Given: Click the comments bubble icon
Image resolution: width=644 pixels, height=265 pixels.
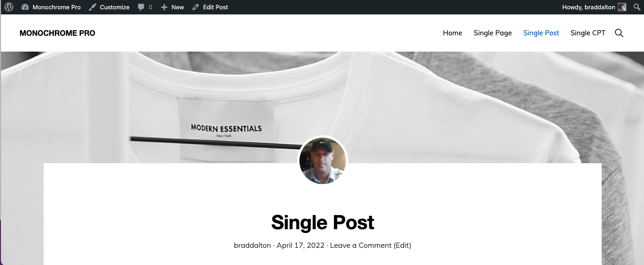Looking at the screenshot, I should 141,7.
